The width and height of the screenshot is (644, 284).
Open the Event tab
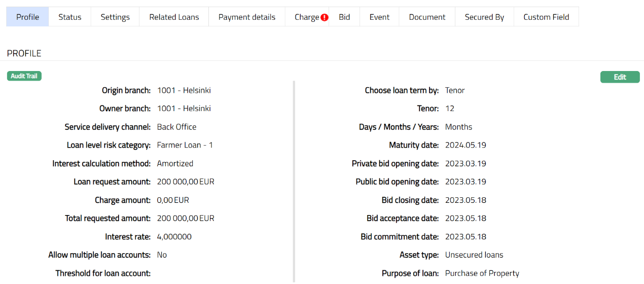coord(379,17)
